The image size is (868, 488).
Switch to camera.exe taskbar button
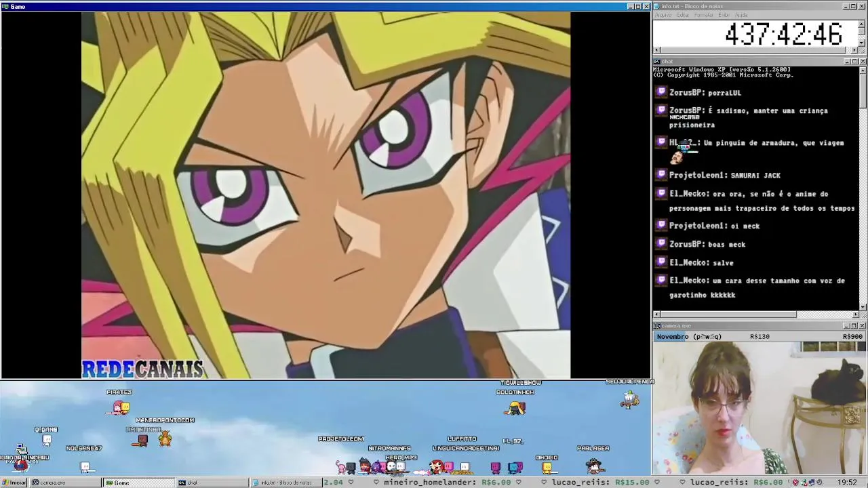65,483
